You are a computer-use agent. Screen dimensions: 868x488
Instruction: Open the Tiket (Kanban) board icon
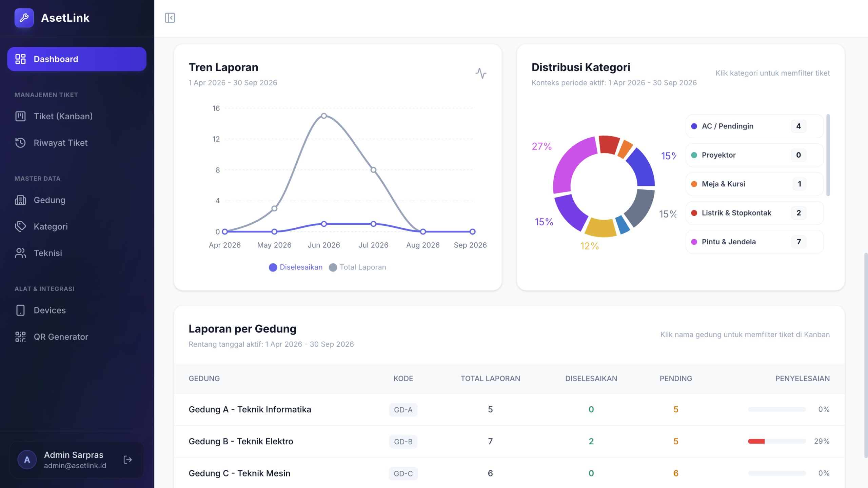(x=20, y=116)
